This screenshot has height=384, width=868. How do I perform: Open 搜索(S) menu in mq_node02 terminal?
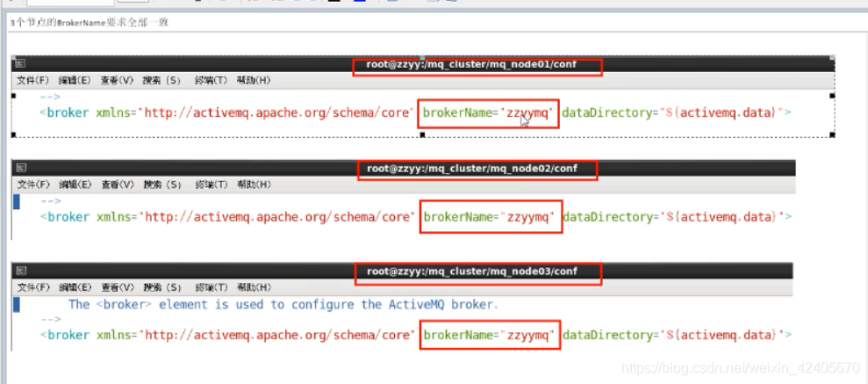coord(162,185)
